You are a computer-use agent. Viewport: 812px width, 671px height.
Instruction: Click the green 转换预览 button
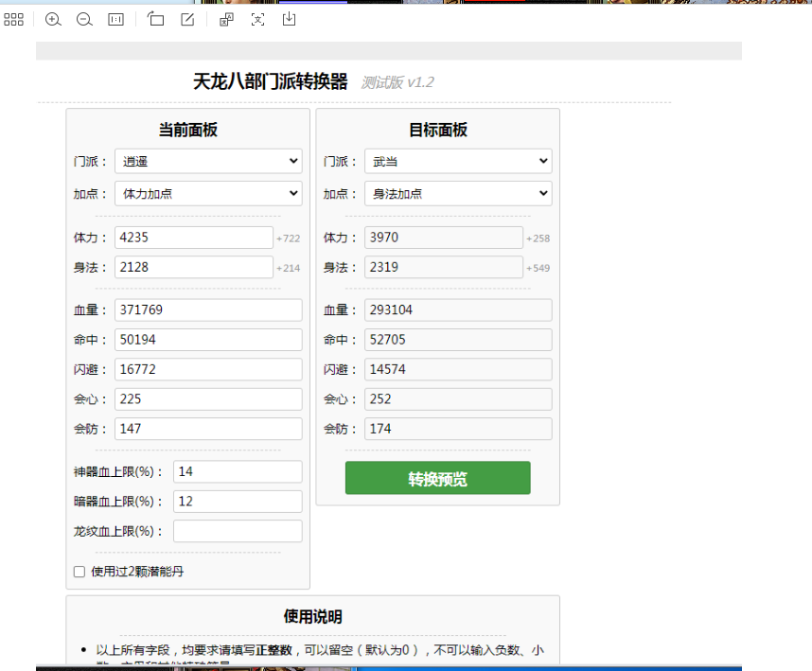[437, 478]
